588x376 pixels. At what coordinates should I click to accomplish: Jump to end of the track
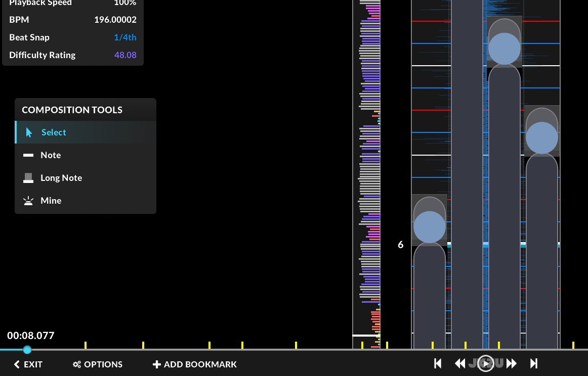534,363
